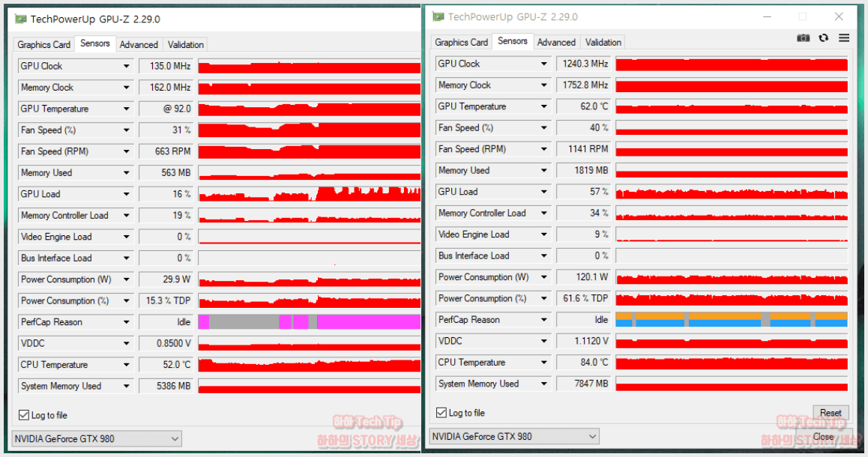The width and height of the screenshot is (868, 457).
Task: Open Video Engine Load dropdown in left window
Action: [x=126, y=237]
